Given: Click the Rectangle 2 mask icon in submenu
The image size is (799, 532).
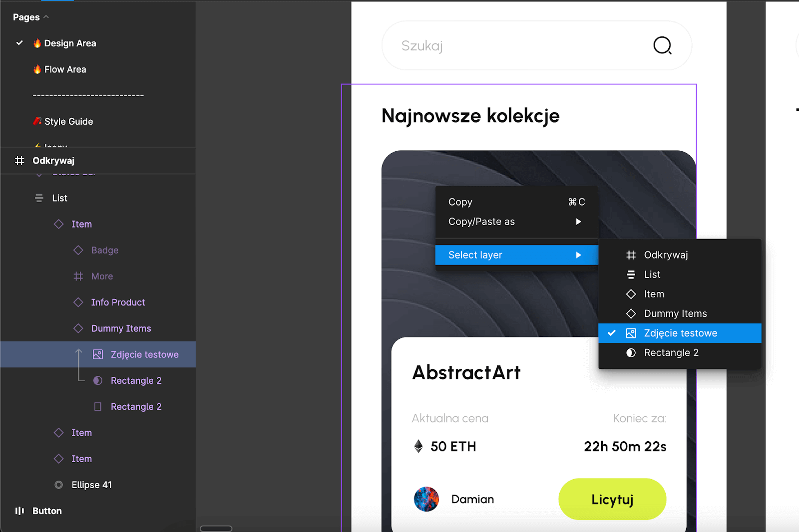Looking at the screenshot, I should (x=631, y=353).
